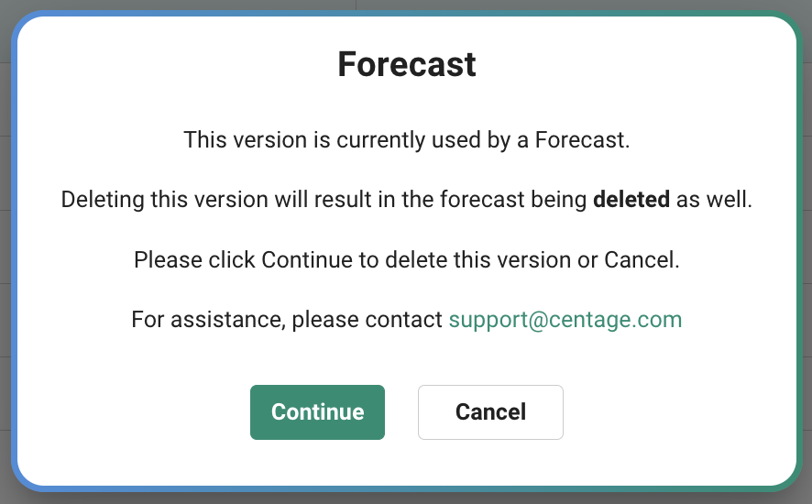Dismiss the Forecast dialog via Cancel
This screenshot has width=812, height=504.
[x=490, y=412]
